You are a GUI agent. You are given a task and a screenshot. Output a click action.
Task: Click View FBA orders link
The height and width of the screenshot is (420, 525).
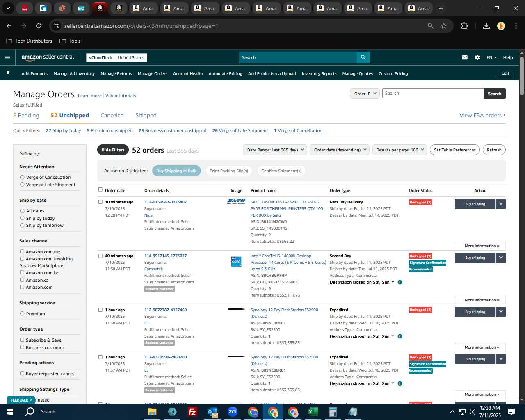coord(482,116)
